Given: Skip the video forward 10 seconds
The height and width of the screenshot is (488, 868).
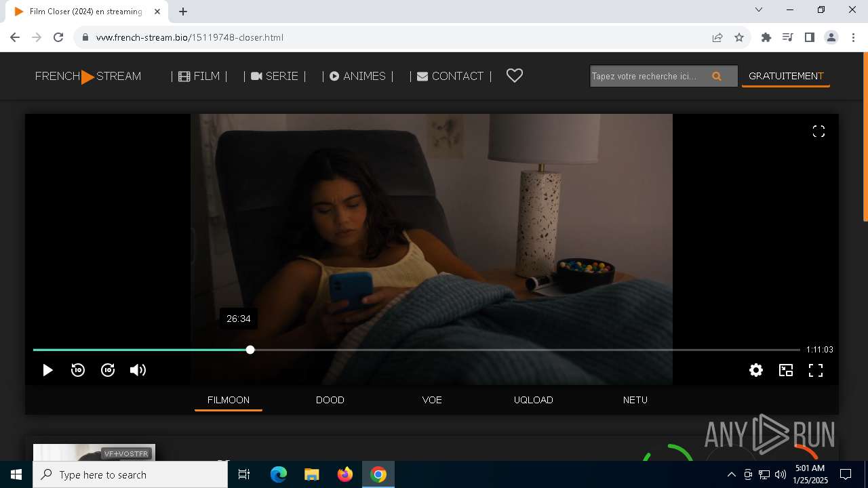Looking at the screenshot, I should pyautogui.click(x=108, y=370).
